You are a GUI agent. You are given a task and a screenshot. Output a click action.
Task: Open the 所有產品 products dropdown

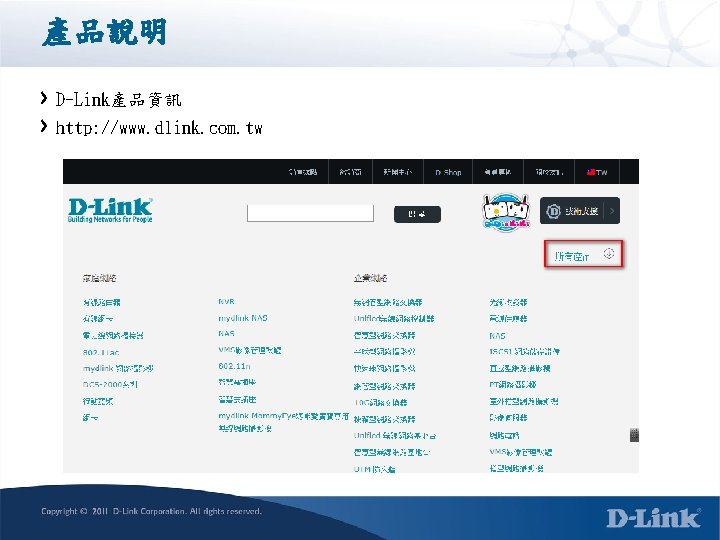coord(583,254)
